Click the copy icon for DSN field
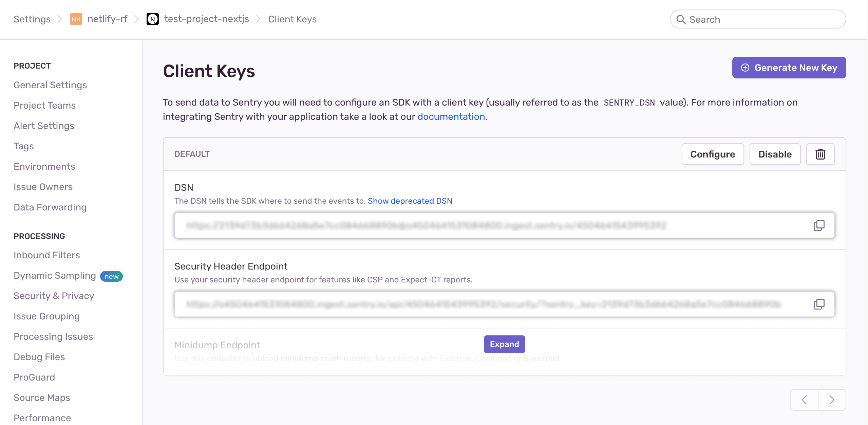The width and height of the screenshot is (868, 425). point(819,225)
